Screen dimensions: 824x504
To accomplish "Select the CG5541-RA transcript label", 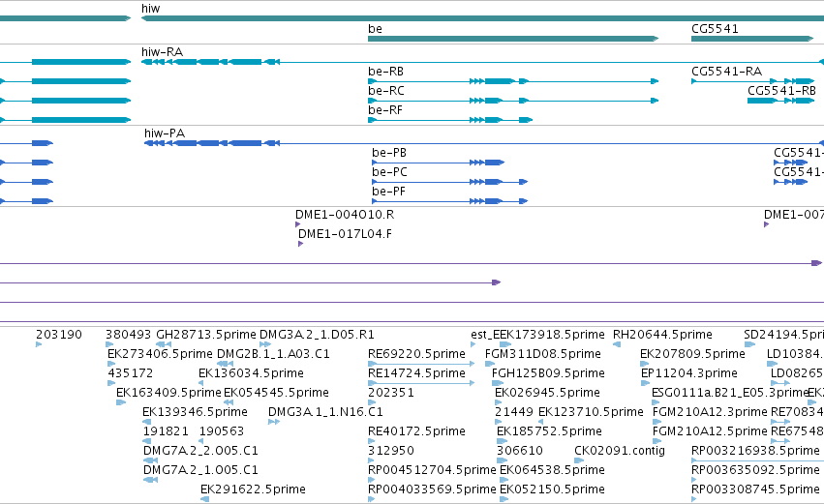I will coord(726,72).
